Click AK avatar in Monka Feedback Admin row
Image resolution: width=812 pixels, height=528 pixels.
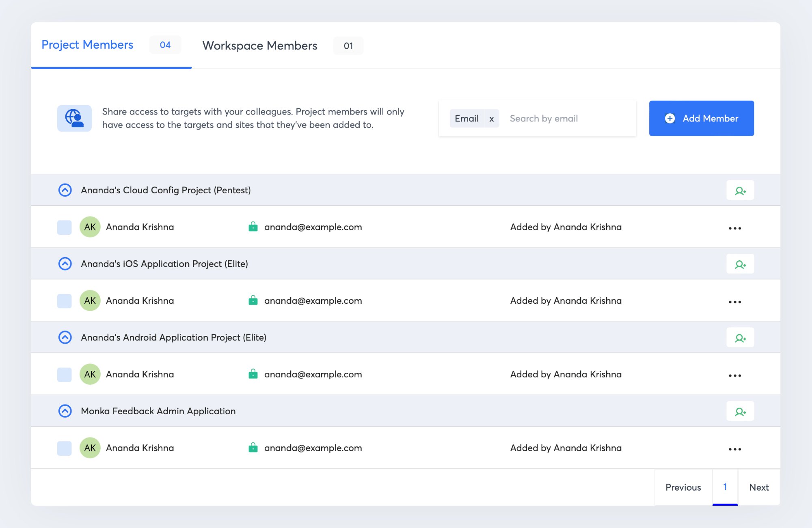click(x=90, y=448)
